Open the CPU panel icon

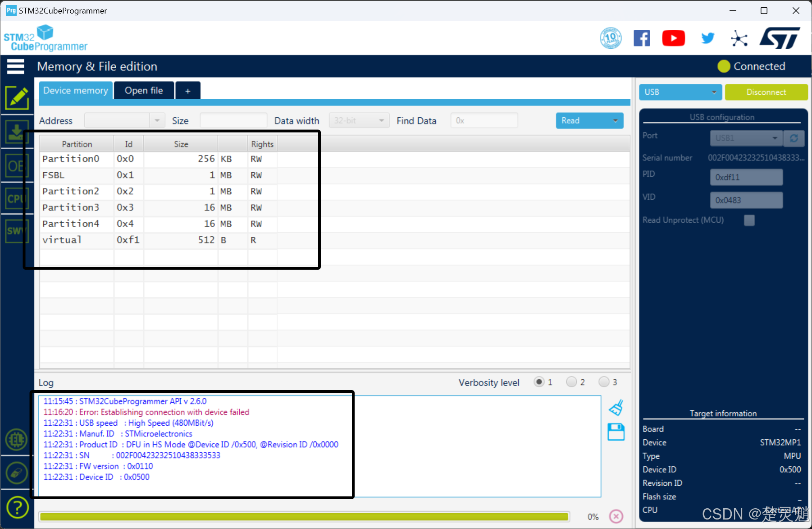point(16,199)
